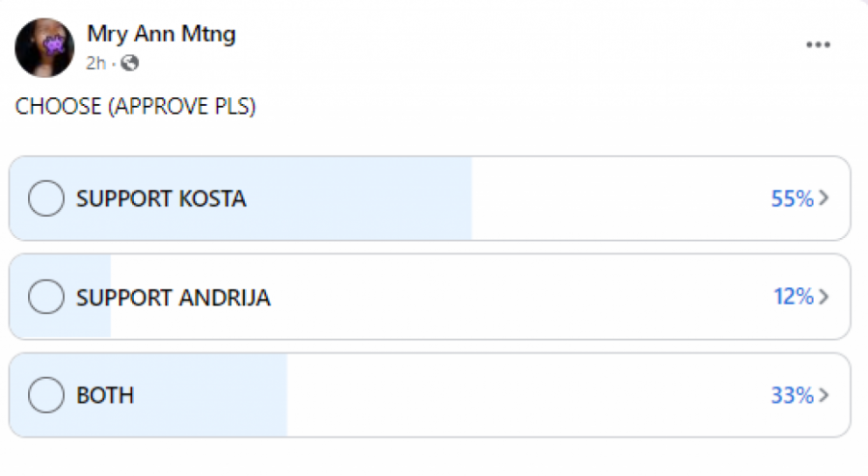Screen dimensions: 868x476
Task: Click the BOTH poll result blue bar
Action: 212,395
